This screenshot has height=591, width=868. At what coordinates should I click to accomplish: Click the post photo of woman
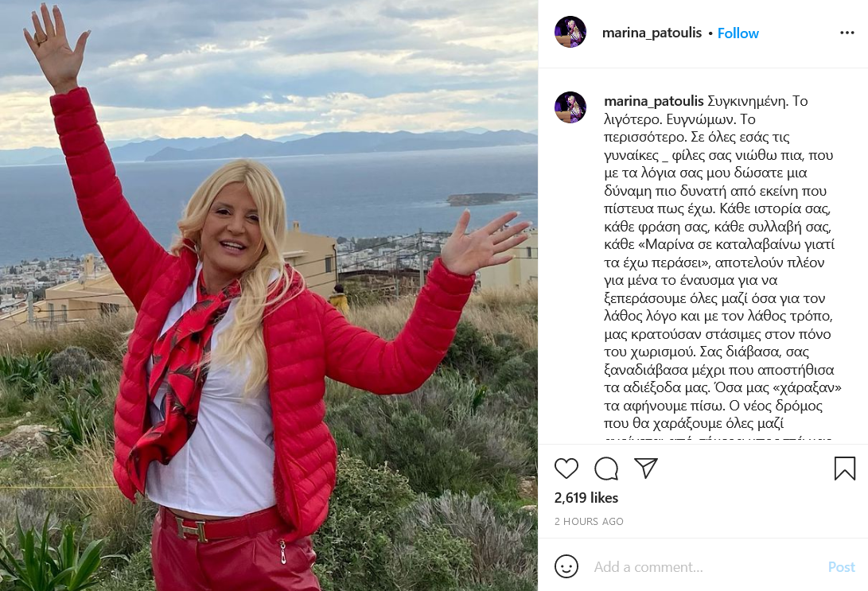268,296
